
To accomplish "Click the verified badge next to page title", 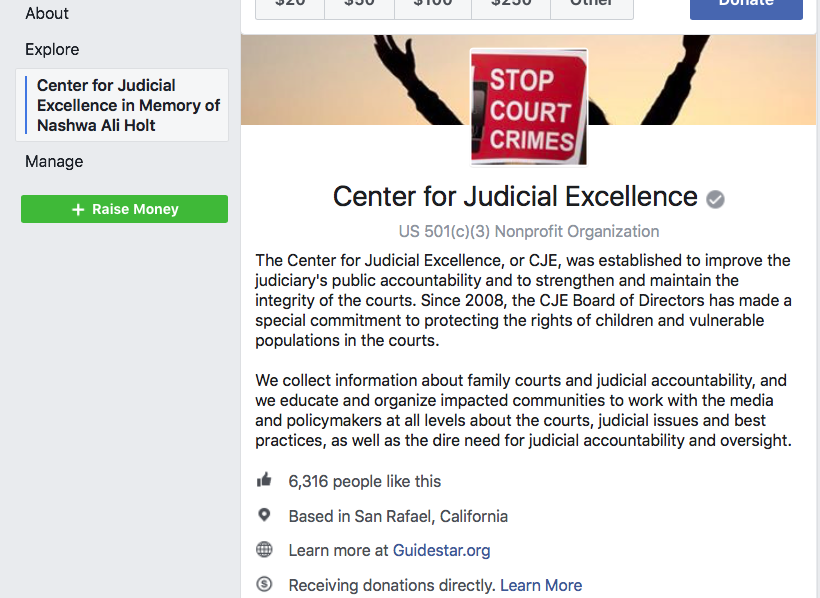I will pos(715,198).
